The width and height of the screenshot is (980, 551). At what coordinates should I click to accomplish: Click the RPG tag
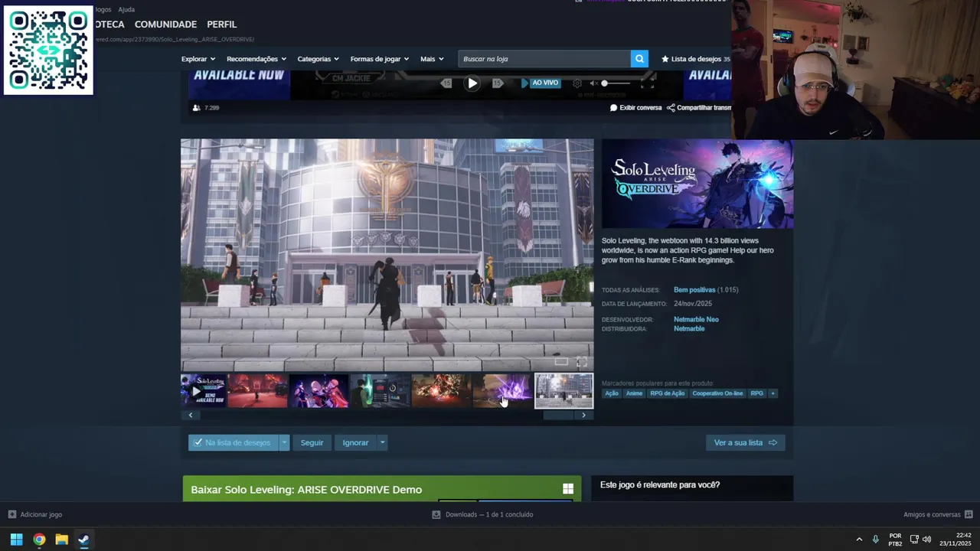(x=756, y=393)
